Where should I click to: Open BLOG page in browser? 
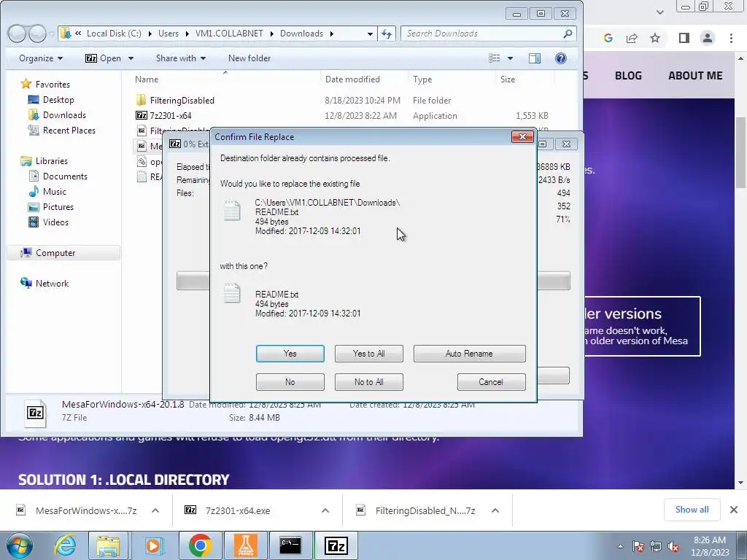pos(628,76)
